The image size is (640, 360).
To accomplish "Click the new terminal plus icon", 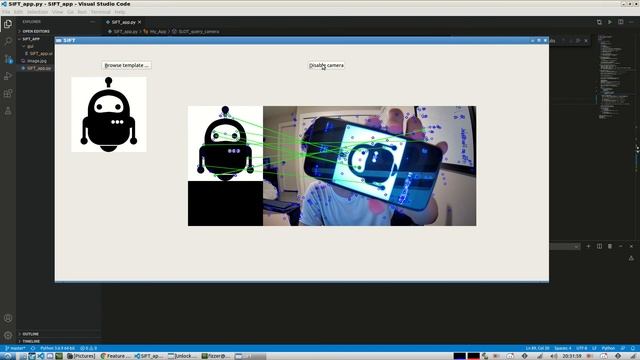I will point(588,246).
